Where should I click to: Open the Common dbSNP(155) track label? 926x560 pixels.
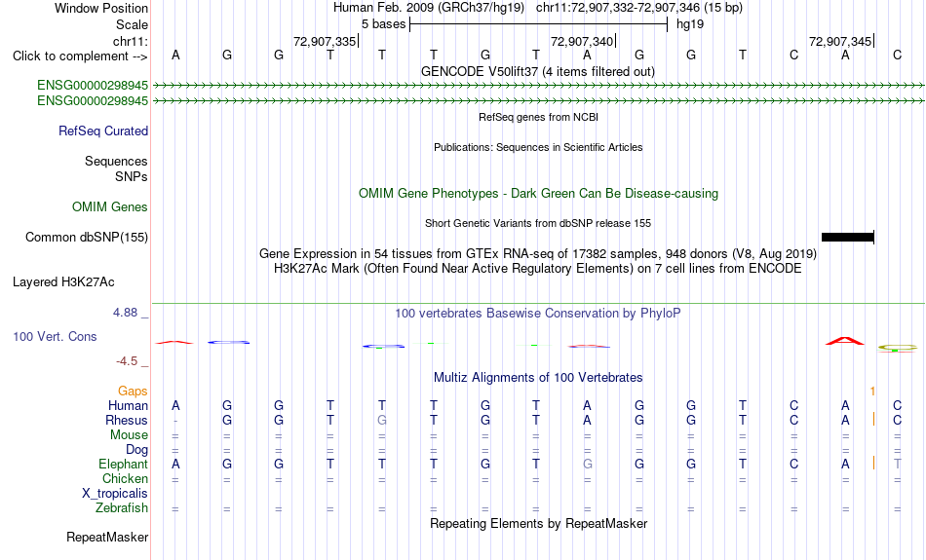[87, 238]
